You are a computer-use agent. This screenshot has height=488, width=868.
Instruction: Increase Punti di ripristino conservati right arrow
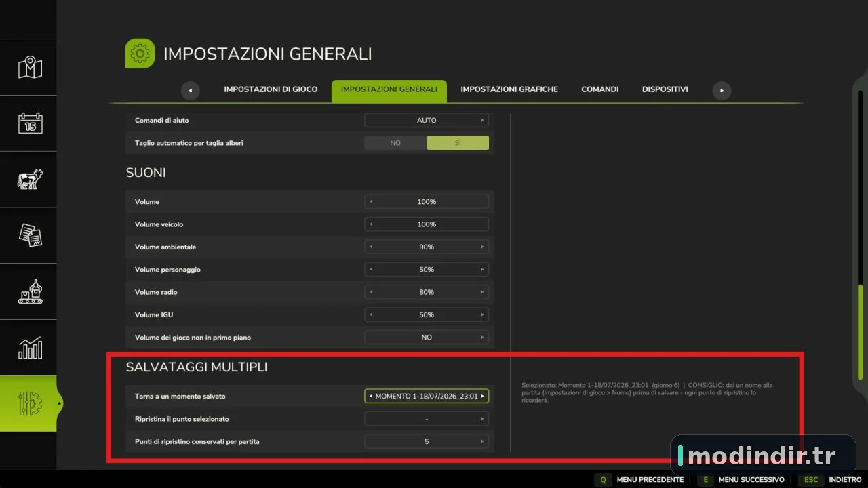(482, 441)
